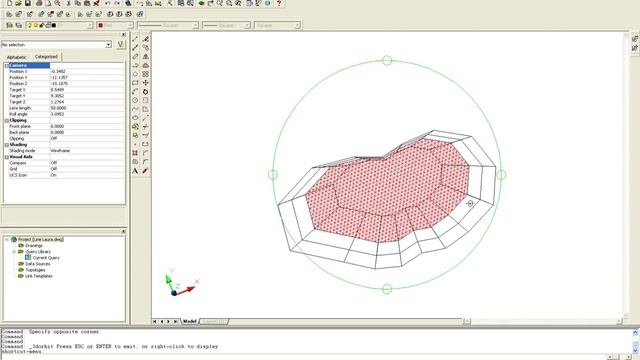640x360 pixels.
Task: Select the Rectangle draw tool
Action: tap(136, 83)
